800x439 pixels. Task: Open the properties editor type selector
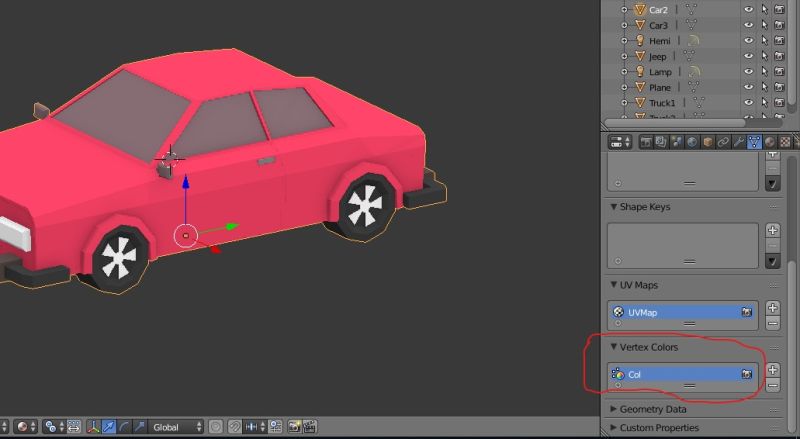tap(620, 142)
